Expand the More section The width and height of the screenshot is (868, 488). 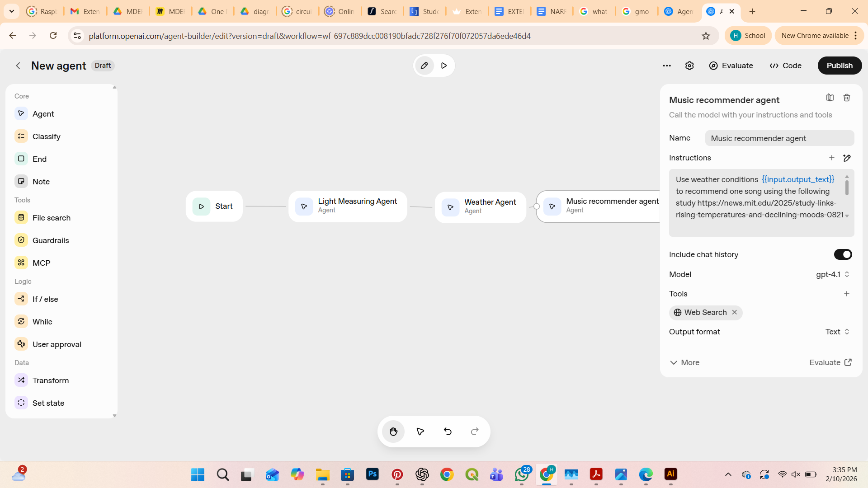pos(684,362)
